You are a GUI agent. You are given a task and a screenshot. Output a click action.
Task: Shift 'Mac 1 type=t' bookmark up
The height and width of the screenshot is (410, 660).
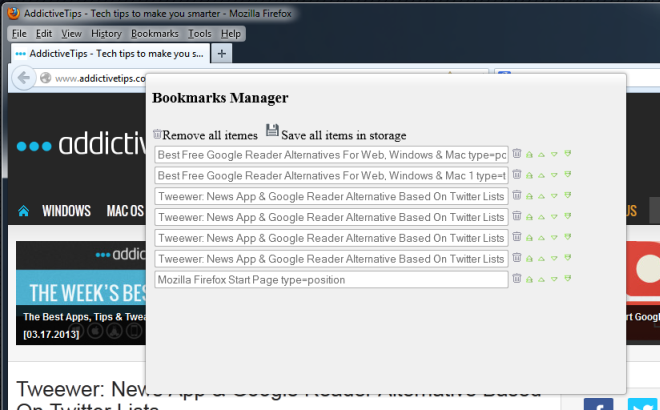pyautogui.click(x=542, y=175)
